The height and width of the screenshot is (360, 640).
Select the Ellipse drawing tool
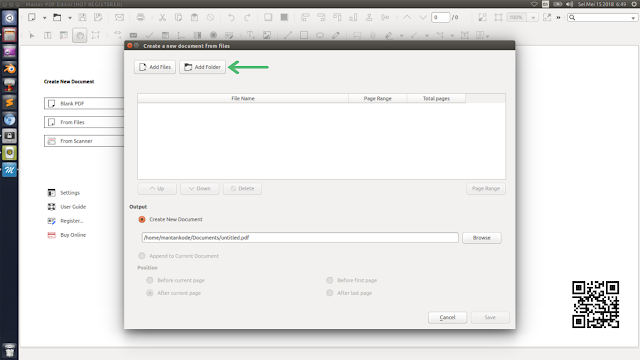tap(320, 35)
